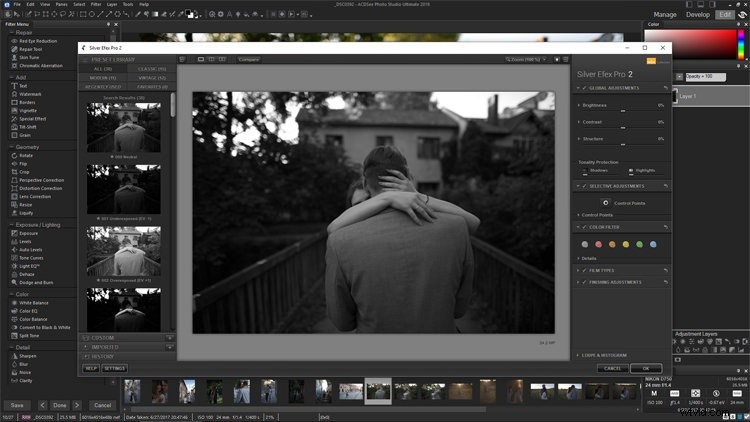Click the gradient tool in top toolbar
The height and width of the screenshot is (422, 750).
coord(155,14)
